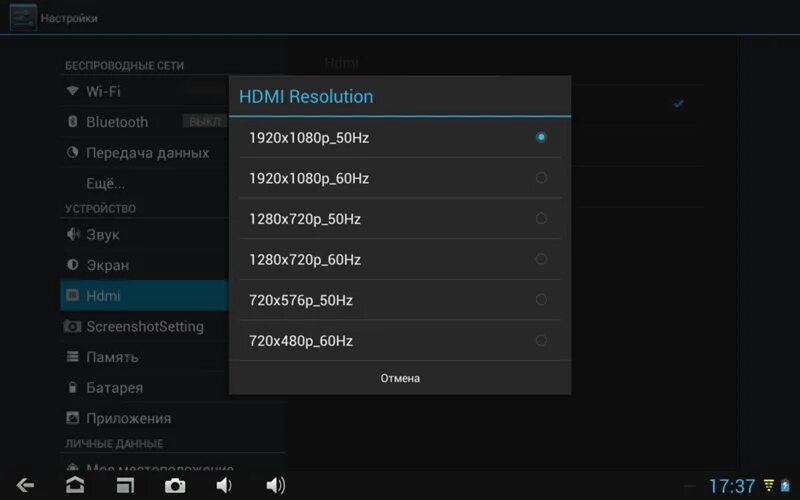Click the Экран brightness icon
This screenshot has height=500, width=800.
(72, 264)
